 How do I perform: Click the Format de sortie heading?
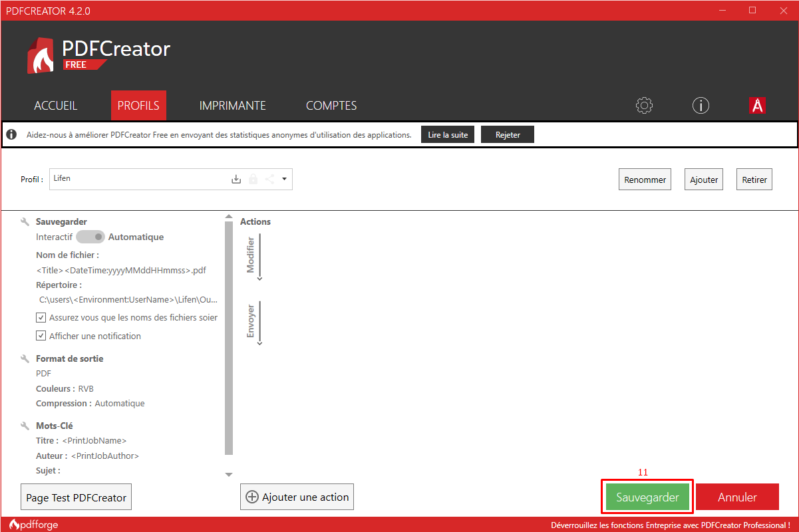[x=70, y=358]
